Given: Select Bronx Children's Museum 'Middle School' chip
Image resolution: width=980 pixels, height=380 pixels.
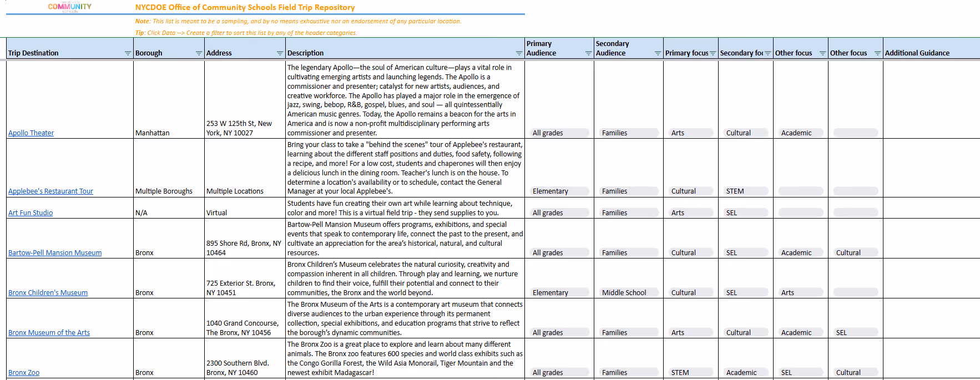Looking at the screenshot, I should coord(628,293).
